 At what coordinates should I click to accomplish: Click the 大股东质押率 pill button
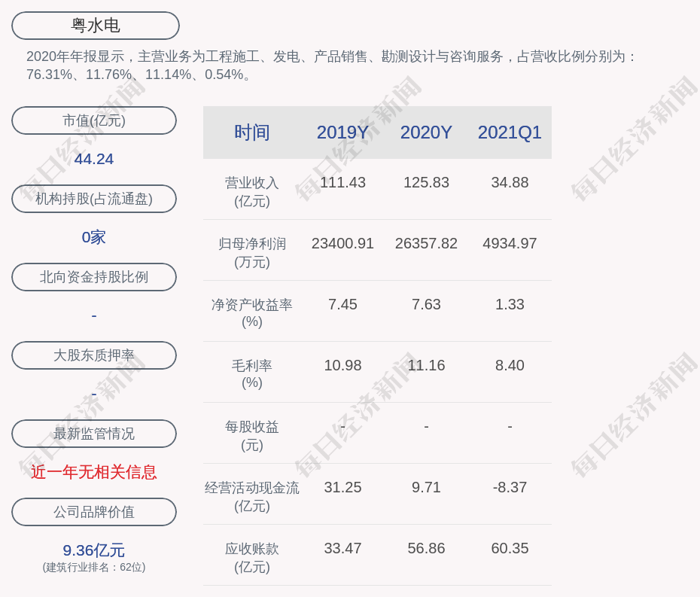click(94, 355)
